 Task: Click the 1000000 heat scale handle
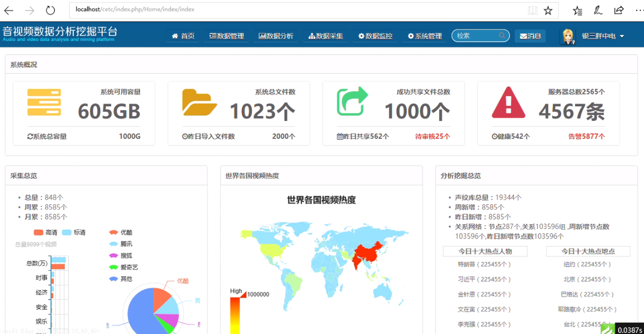[x=243, y=294]
